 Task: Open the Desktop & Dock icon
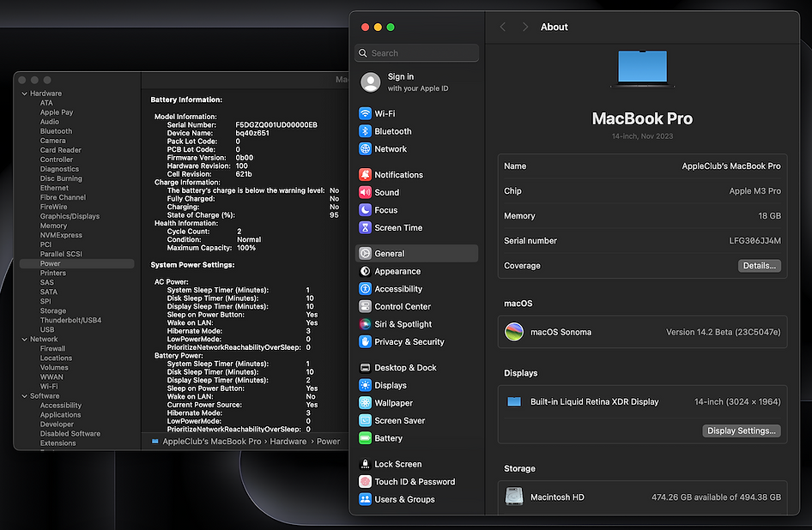pos(365,367)
